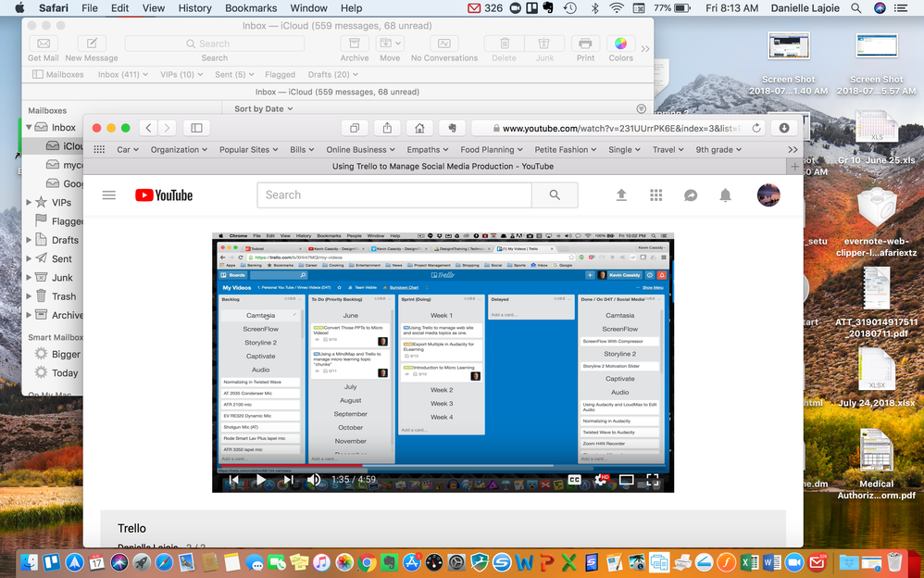Open the July 24,2018.xlsx desktop file
Viewport: 924px width, 578px height.
pos(876,378)
